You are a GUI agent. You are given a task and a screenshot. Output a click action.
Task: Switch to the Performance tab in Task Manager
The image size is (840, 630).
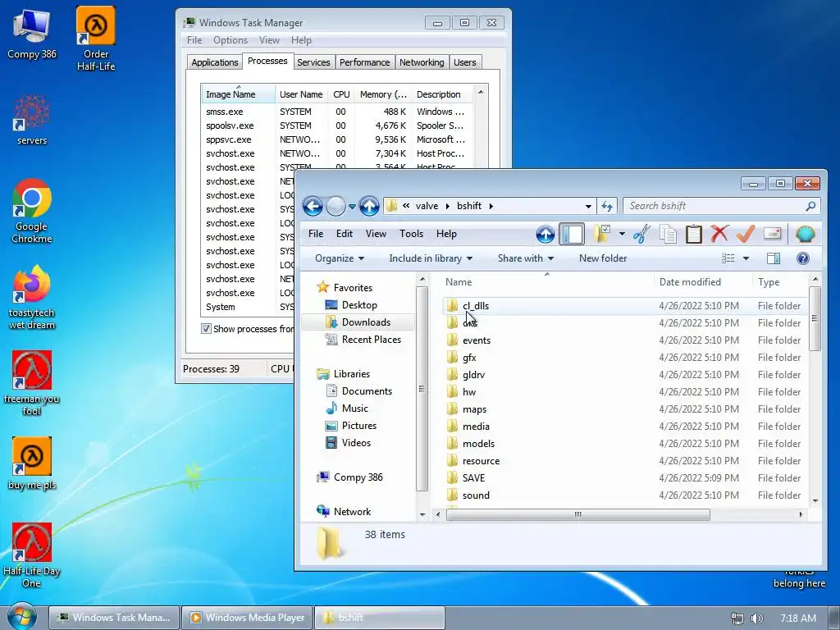pyautogui.click(x=364, y=62)
